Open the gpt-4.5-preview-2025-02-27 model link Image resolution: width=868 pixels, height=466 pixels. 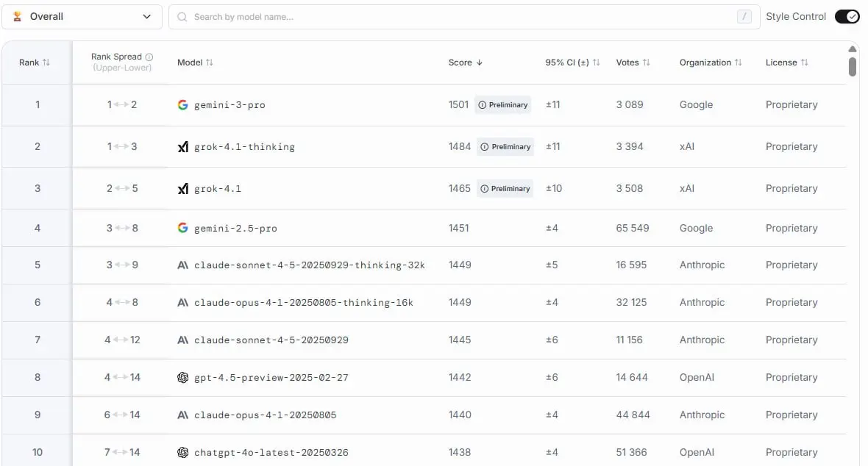pyautogui.click(x=271, y=378)
